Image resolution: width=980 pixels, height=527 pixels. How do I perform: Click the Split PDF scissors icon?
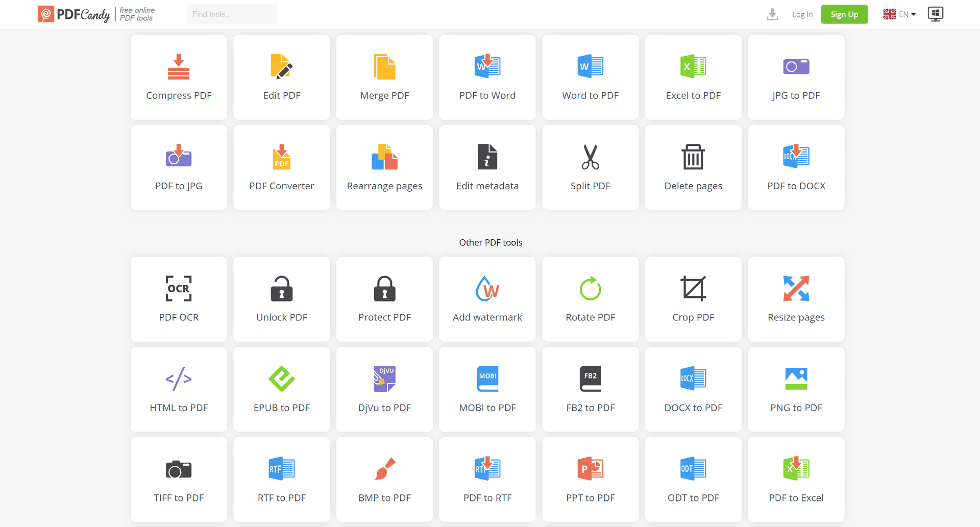591,157
